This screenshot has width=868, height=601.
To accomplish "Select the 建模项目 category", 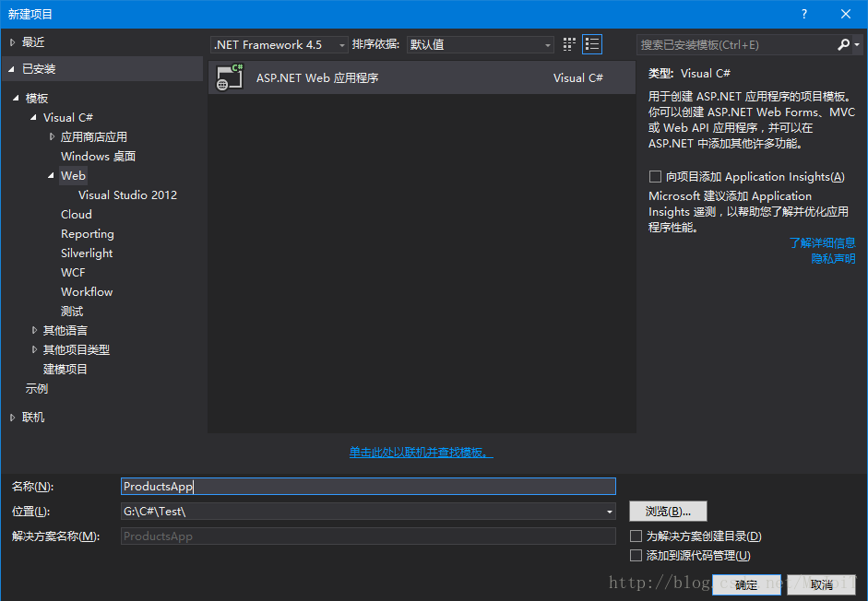I will 65,369.
